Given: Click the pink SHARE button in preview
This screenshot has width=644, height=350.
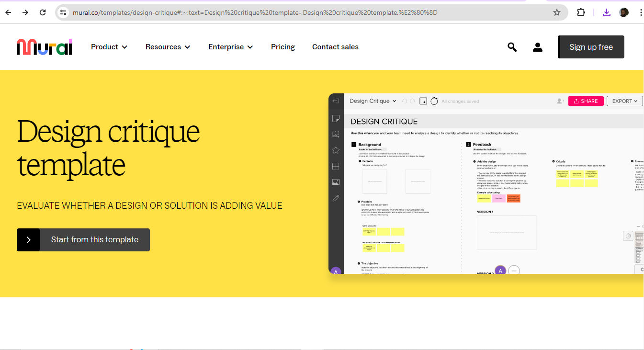Looking at the screenshot, I should tap(586, 101).
